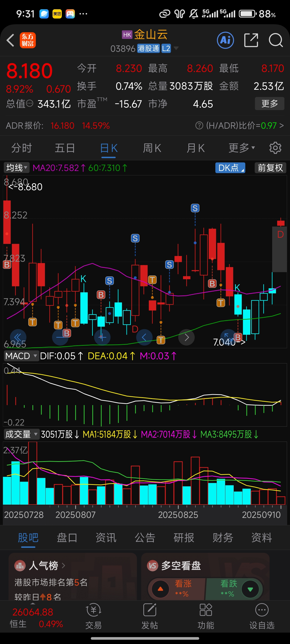Tap the stock code 03896
The image size is (290, 644).
point(123,48)
